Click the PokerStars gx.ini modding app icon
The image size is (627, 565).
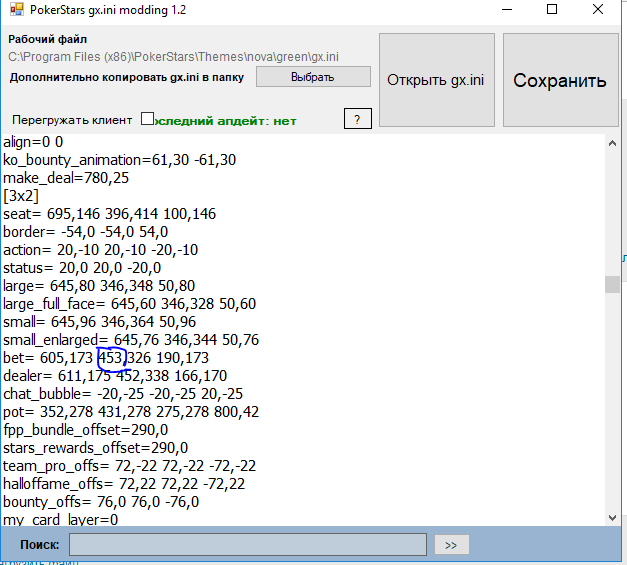(17, 9)
